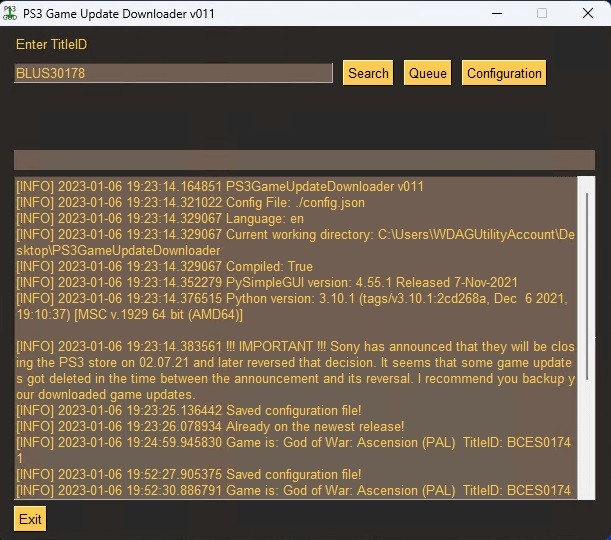Click log line 'Compiled: True'

(164, 266)
